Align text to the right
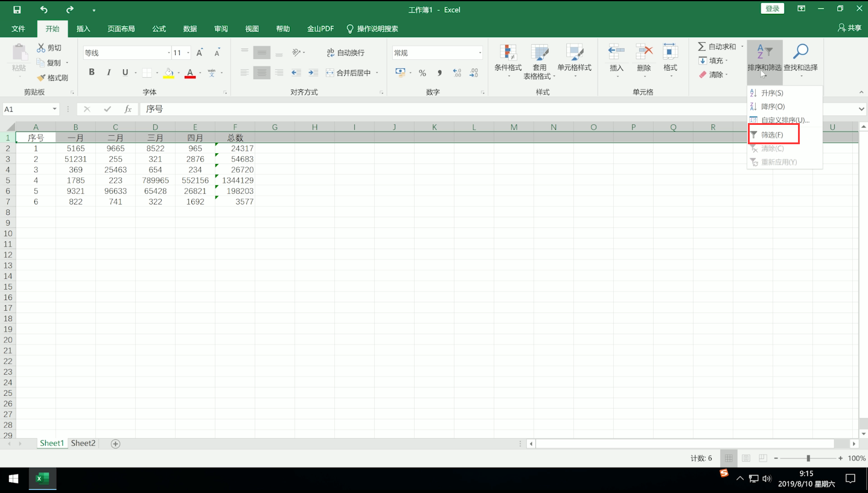868x493 pixels. coord(279,73)
